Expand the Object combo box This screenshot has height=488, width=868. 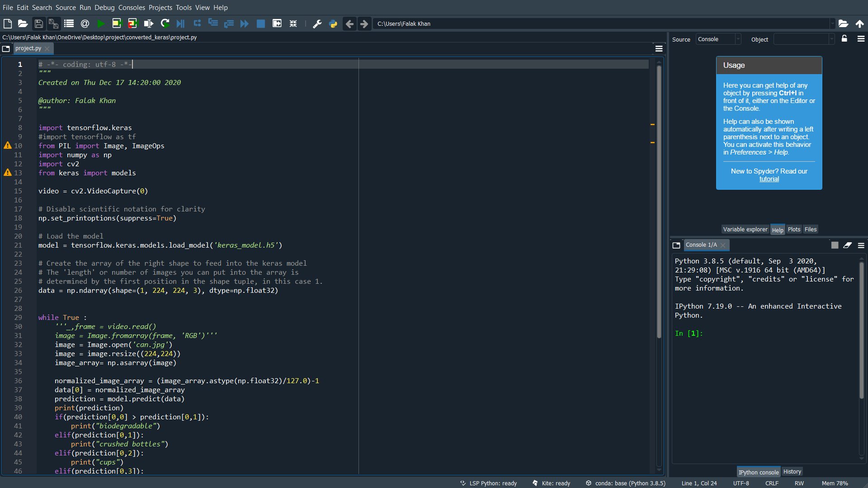point(832,39)
